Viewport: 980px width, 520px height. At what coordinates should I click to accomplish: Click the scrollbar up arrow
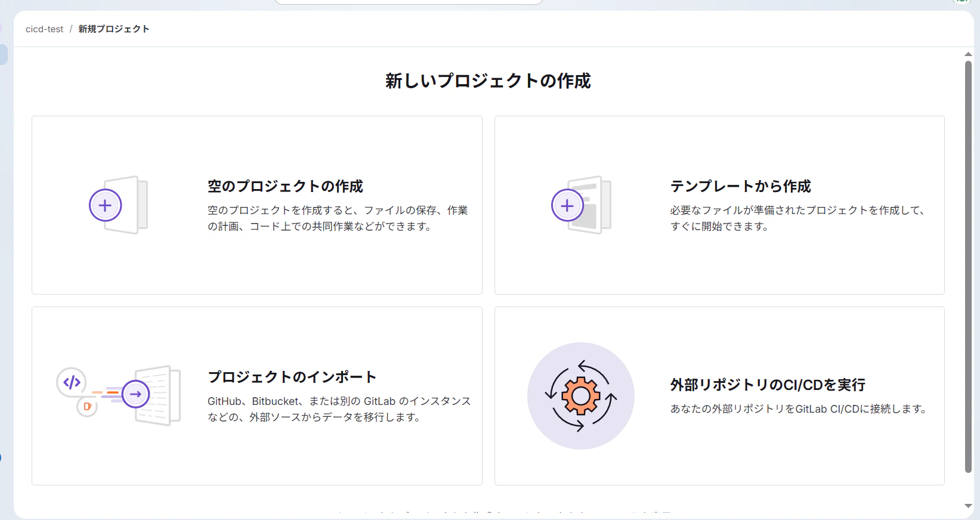[968, 54]
